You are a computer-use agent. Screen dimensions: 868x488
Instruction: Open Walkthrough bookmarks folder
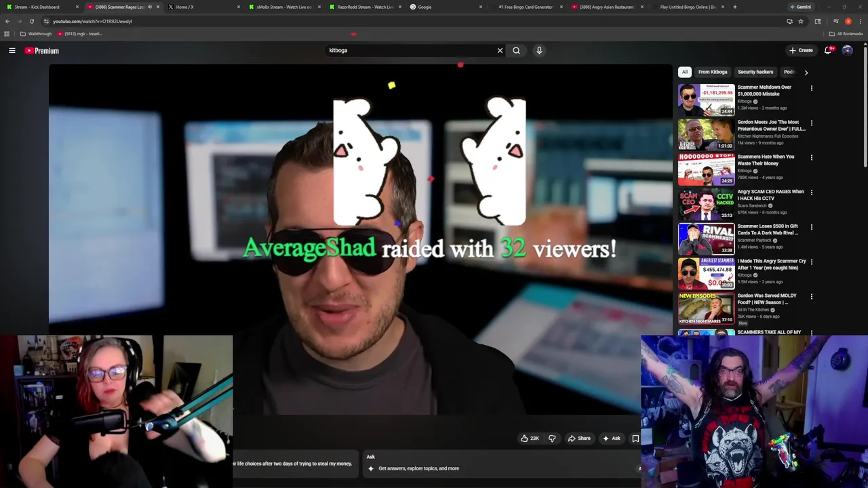36,34
